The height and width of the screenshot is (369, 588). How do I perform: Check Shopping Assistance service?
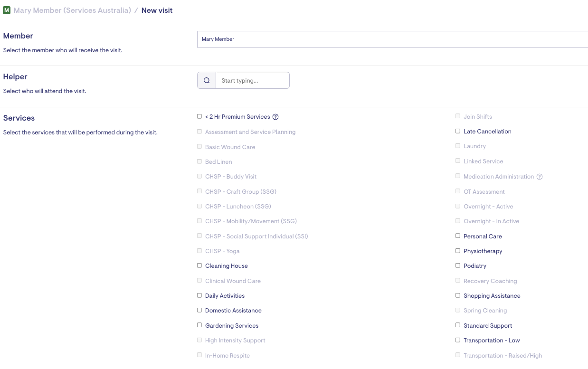(x=458, y=295)
